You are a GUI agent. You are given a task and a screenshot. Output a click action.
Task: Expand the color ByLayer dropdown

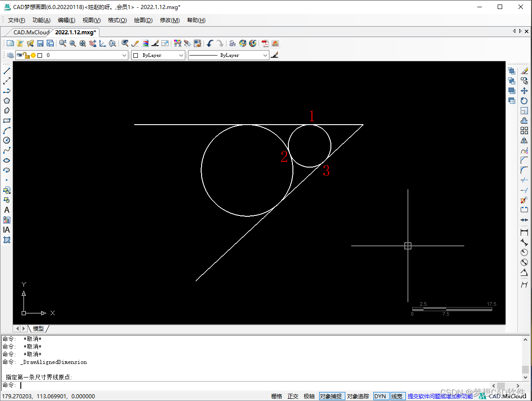(x=181, y=55)
